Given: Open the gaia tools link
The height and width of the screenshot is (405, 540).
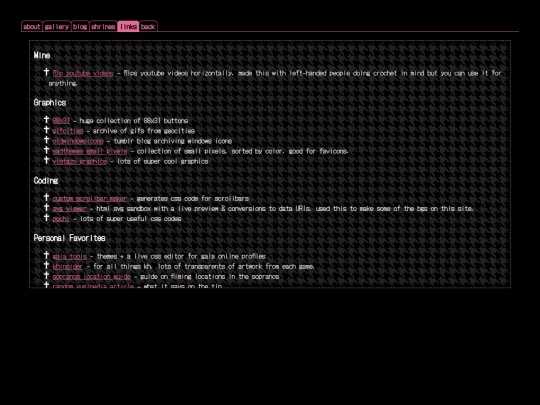Looking at the screenshot, I should click(x=70, y=257).
